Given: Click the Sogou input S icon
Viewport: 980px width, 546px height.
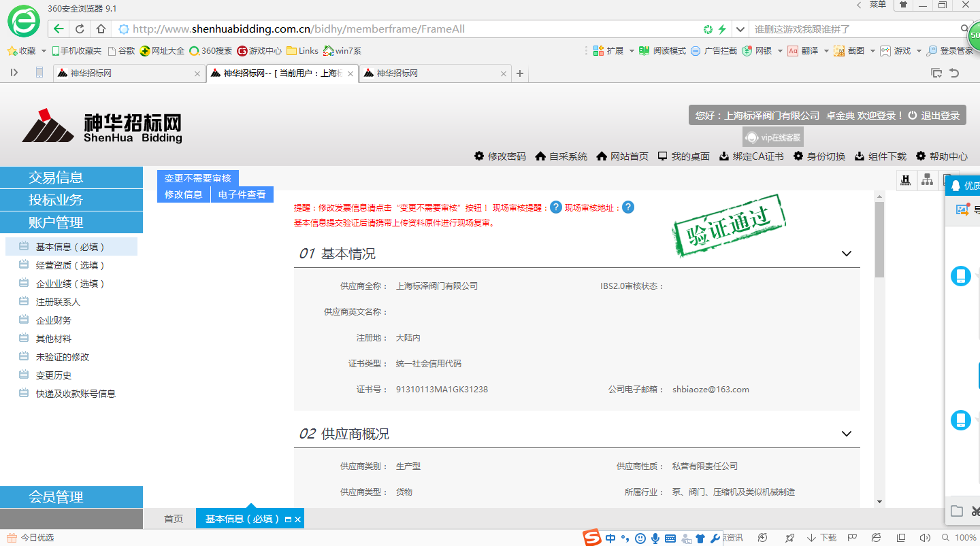Looking at the screenshot, I should point(592,538).
